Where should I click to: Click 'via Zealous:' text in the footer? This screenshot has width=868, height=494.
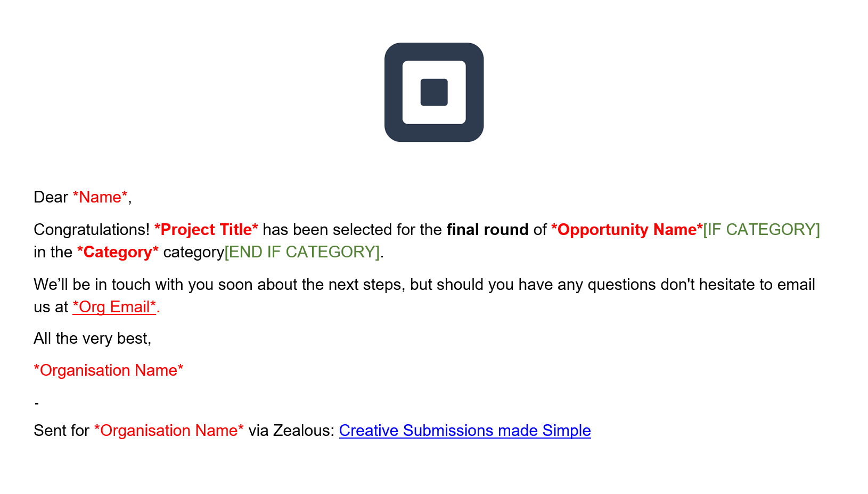pos(291,431)
